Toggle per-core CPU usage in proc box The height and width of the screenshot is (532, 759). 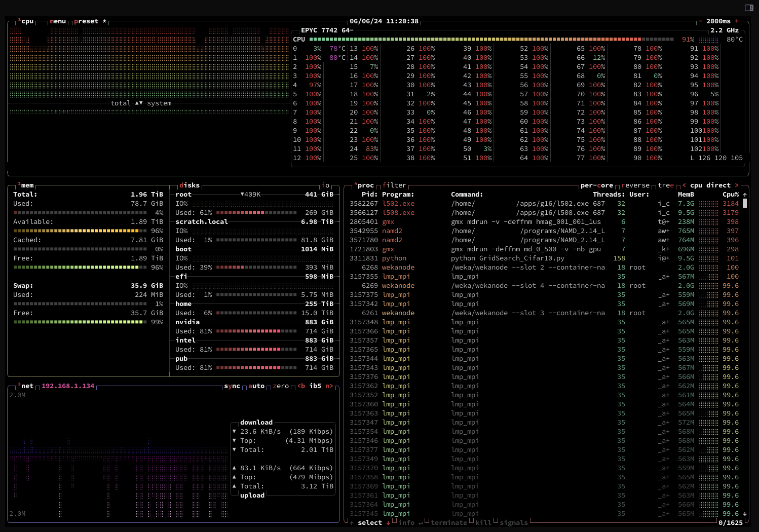(x=596, y=185)
